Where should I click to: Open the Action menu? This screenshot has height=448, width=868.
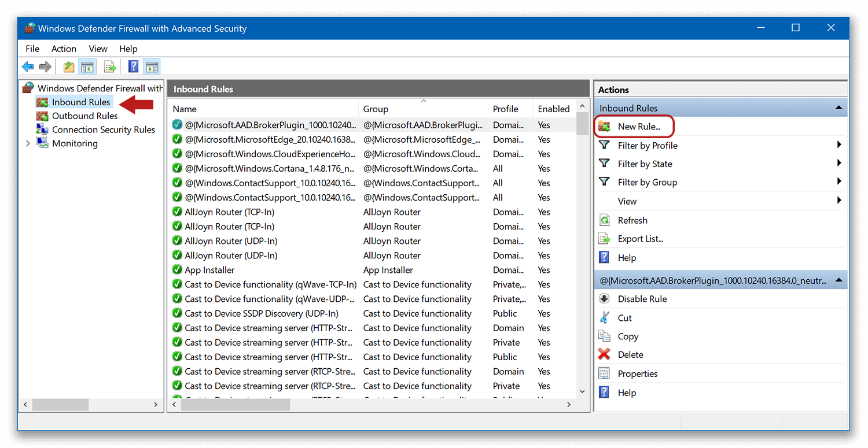click(x=64, y=49)
